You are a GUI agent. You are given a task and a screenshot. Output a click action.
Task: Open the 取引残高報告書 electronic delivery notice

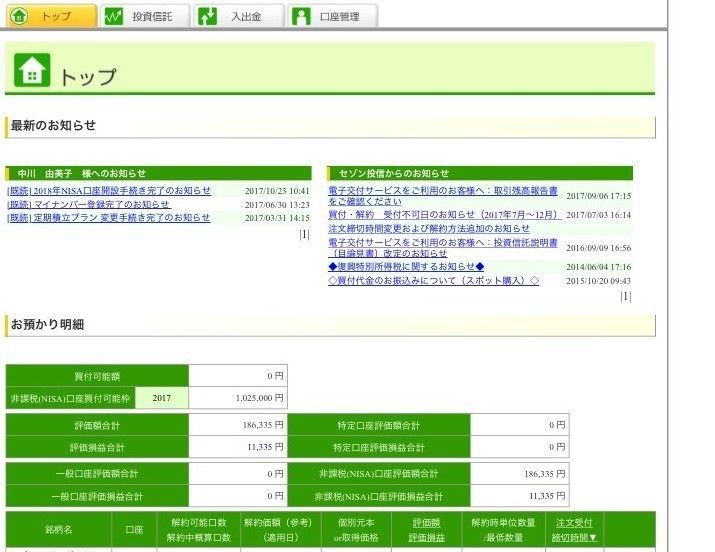(x=442, y=195)
